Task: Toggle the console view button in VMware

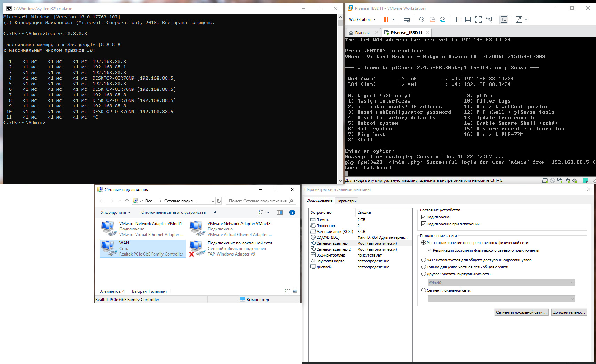Action: (x=504, y=19)
